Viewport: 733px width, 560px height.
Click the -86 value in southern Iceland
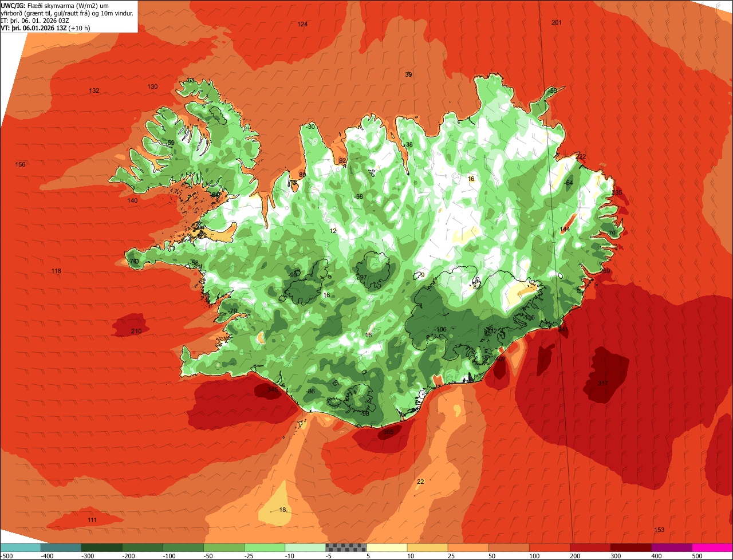pyautogui.click(x=310, y=392)
